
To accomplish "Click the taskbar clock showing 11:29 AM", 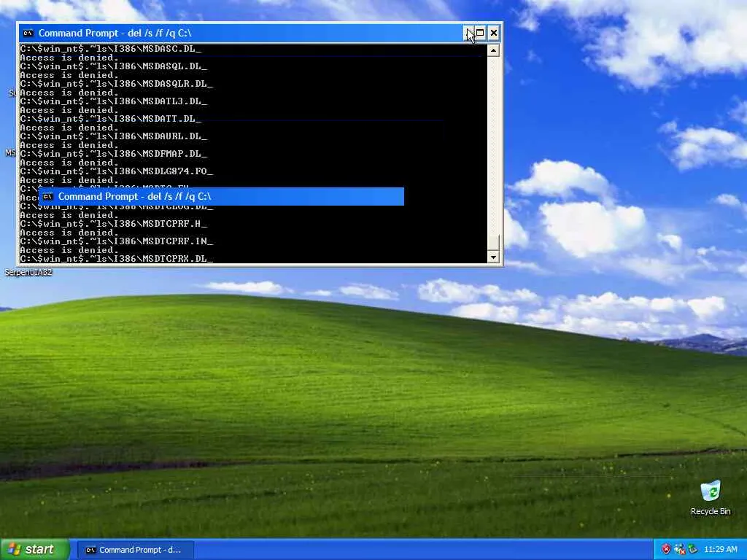I will [x=720, y=550].
